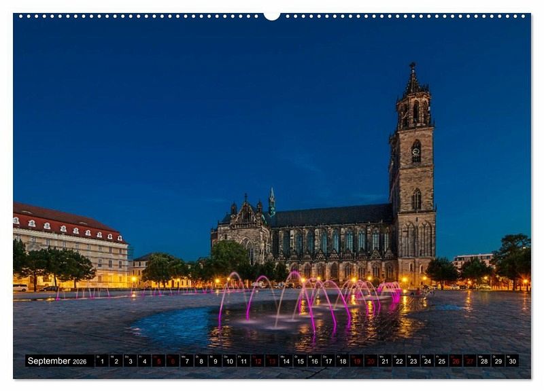
Task: Select the red weekend day 20
Action: tap(371, 361)
